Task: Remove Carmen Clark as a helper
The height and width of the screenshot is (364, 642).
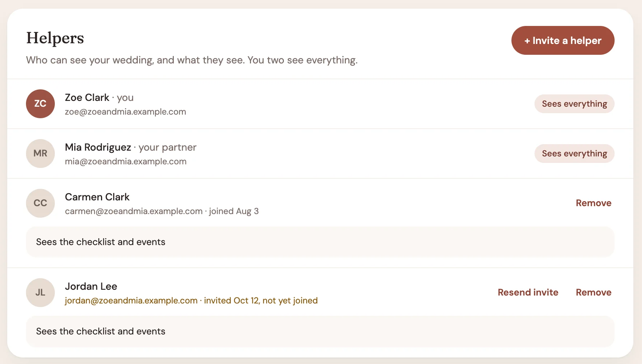Action: (593, 203)
